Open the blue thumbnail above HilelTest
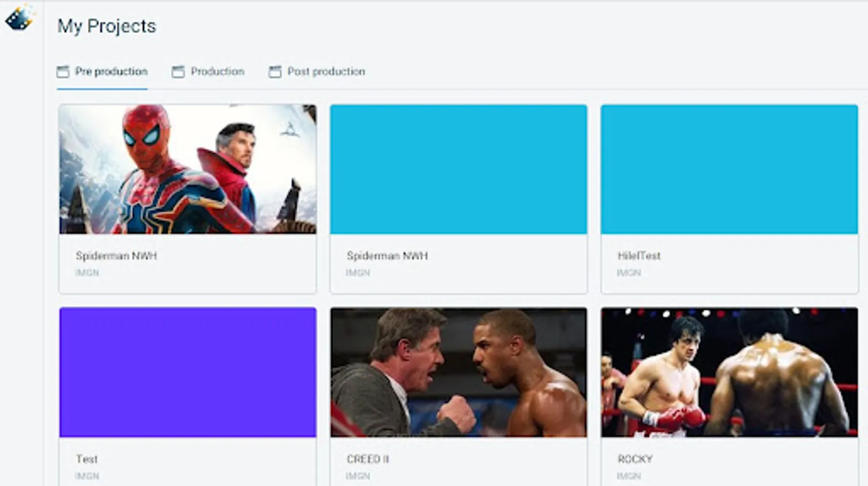Viewport: 868px width, 486px height. [729, 169]
